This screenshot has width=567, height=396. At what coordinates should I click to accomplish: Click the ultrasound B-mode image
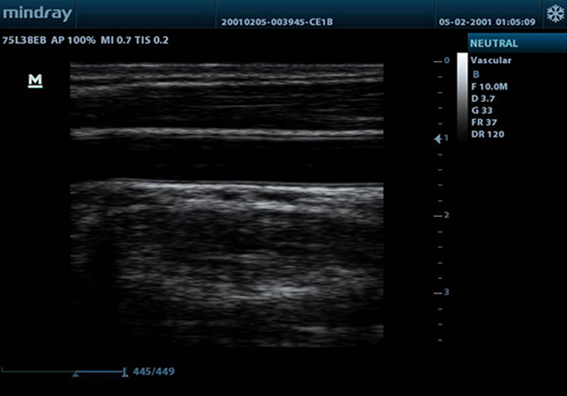point(227,204)
